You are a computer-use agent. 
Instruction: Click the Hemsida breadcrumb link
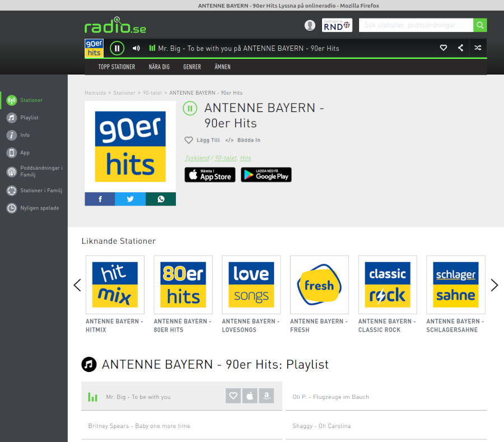pyautogui.click(x=95, y=93)
